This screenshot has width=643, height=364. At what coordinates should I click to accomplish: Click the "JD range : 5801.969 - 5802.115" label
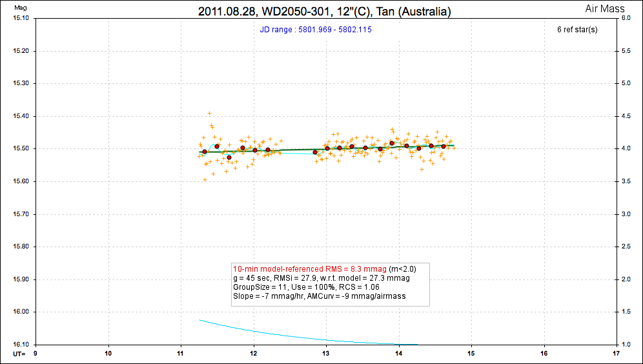(315, 30)
